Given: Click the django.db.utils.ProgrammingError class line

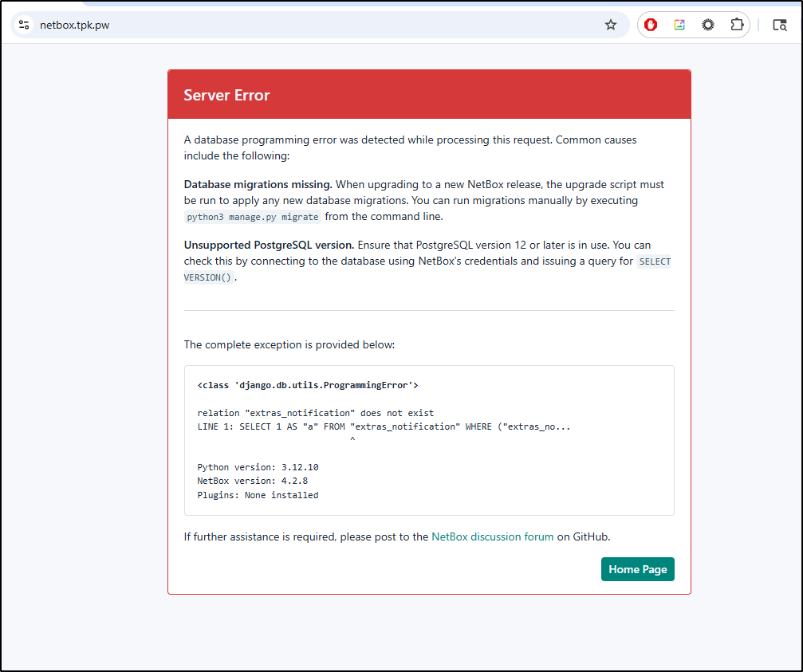Looking at the screenshot, I should [x=308, y=385].
